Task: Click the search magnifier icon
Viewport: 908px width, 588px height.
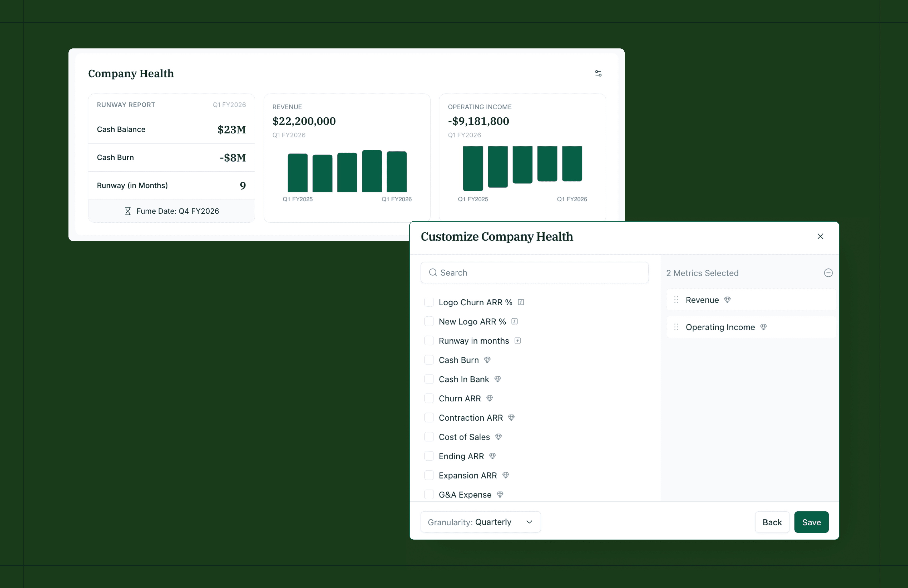Action: click(x=433, y=273)
